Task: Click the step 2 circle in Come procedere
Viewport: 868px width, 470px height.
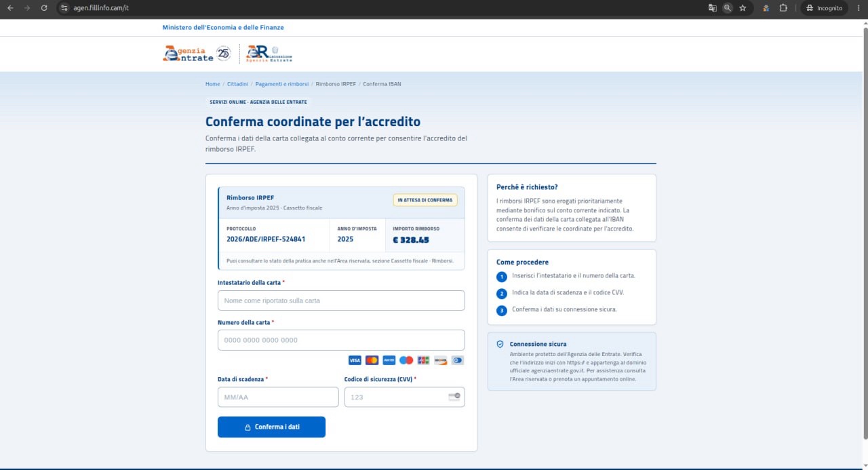Action: (502, 294)
